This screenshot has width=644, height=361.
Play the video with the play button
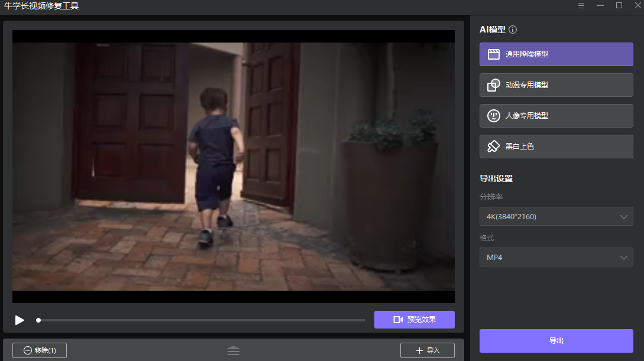pos(20,320)
